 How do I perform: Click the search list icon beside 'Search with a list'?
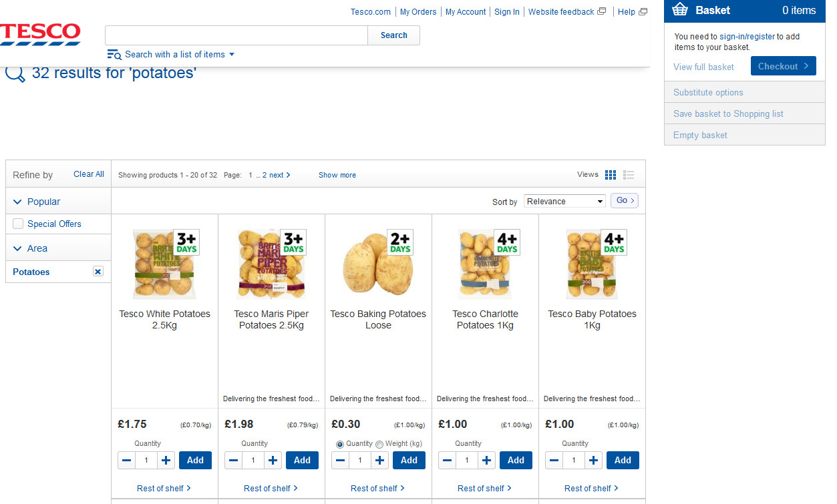coord(114,55)
